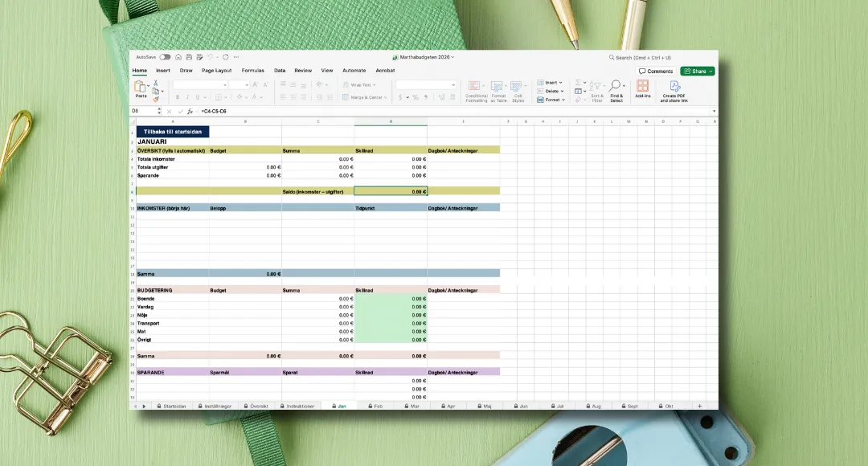Expand the font name dropdown
This screenshot has width=868, height=466.
[x=224, y=84]
